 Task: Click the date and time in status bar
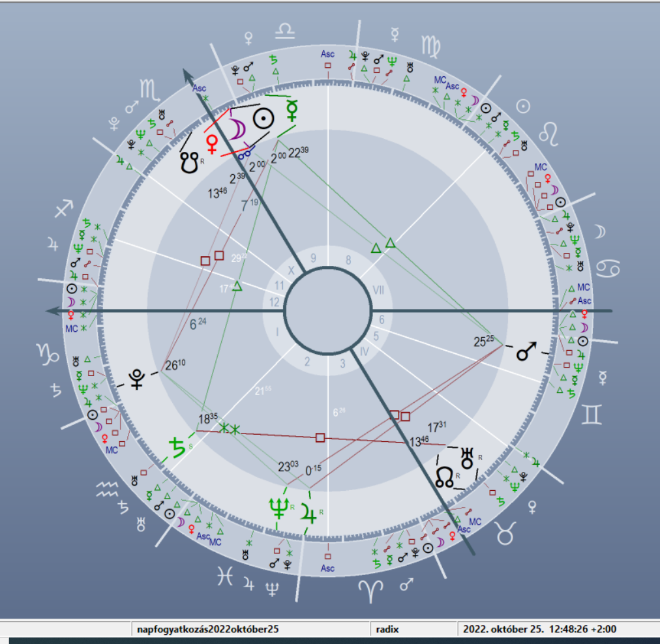539,630
